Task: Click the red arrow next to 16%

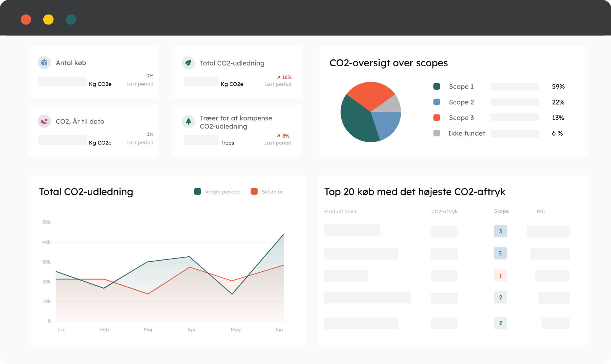Action: (x=278, y=77)
